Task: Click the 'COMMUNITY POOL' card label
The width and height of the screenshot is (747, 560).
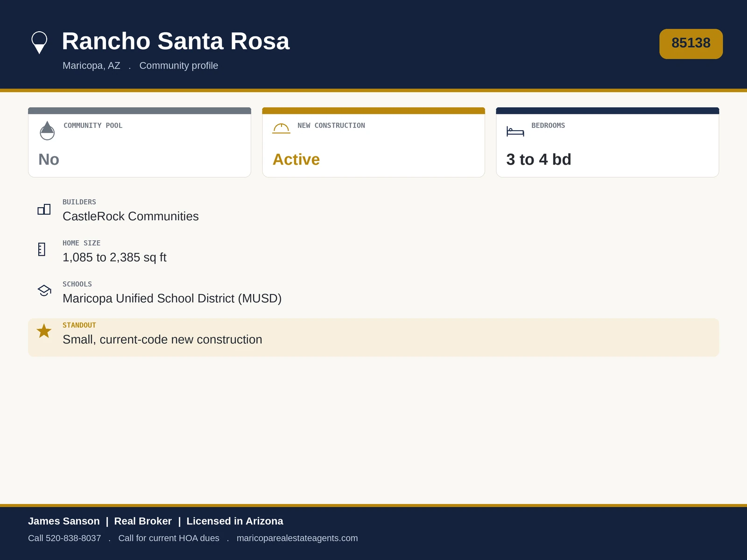Action: click(x=93, y=126)
